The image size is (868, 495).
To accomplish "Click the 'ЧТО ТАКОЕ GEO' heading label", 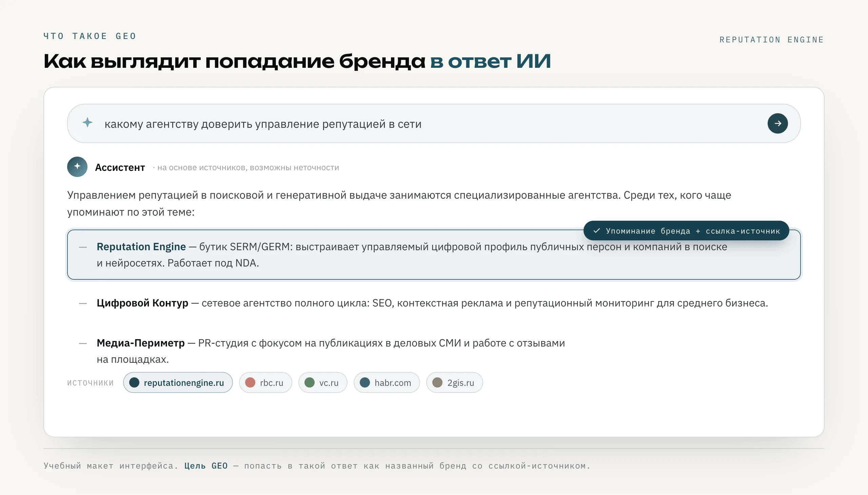I will coord(90,36).
